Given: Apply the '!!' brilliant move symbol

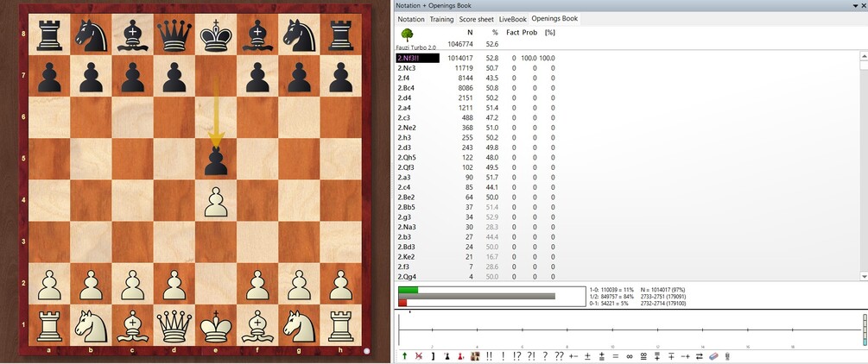Looking at the screenshot, I should [x=489, y=356].
